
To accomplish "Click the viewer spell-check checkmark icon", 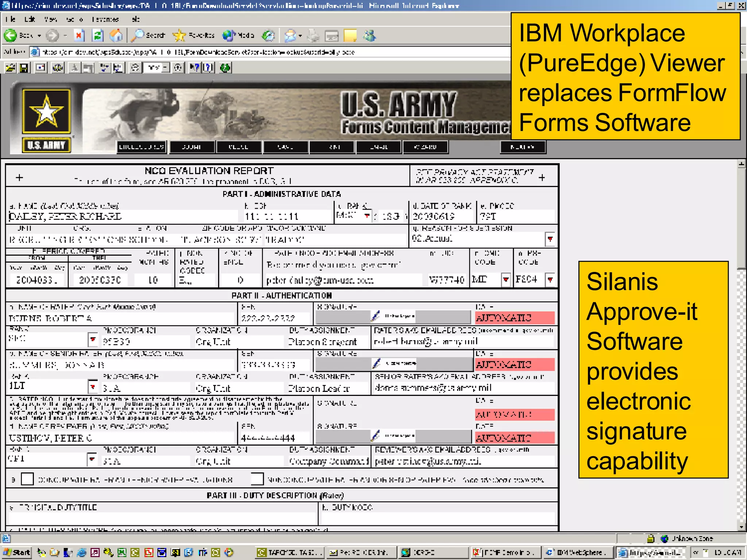I will [104, 67].
